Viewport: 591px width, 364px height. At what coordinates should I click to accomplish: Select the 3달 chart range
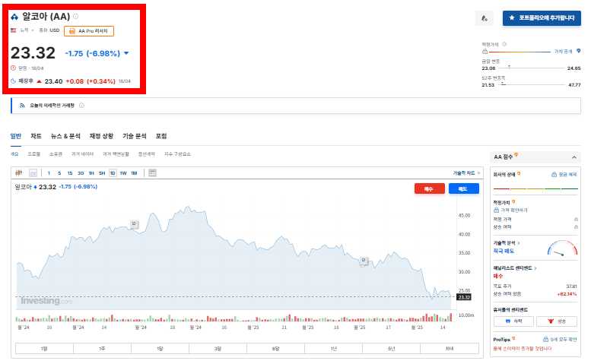pos(218,349)
